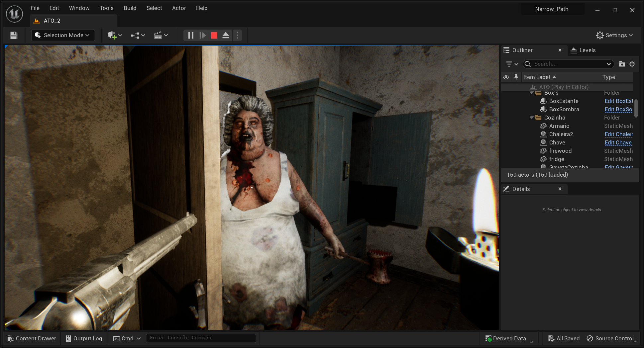The width and height of the screenshot is (644, 348).
Task: Eject from the player controller
Action: (x=226, y=35)
